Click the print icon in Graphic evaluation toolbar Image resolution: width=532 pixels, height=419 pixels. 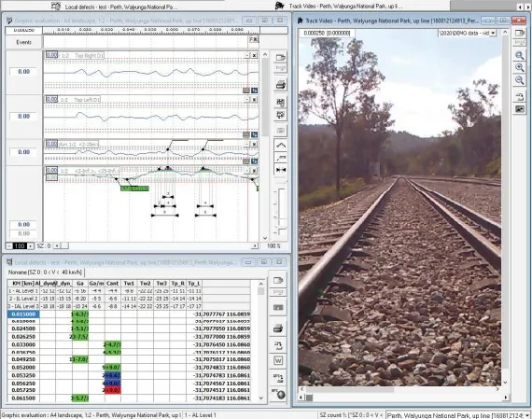tap(281, 85)
